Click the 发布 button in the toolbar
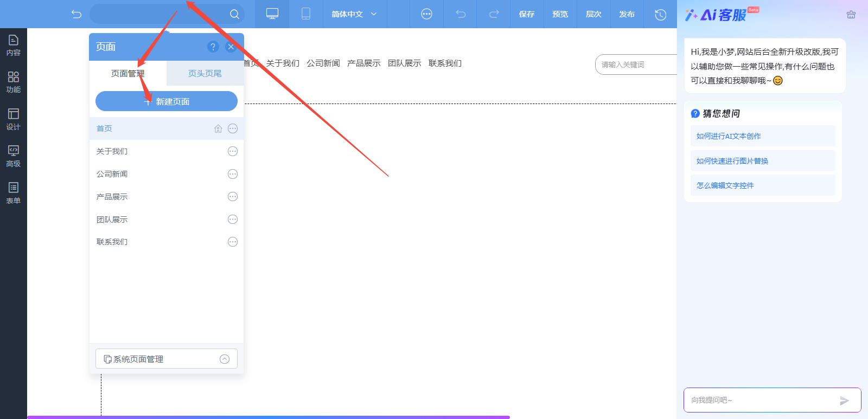Screen dimensions: 868x419 point(627,14)
